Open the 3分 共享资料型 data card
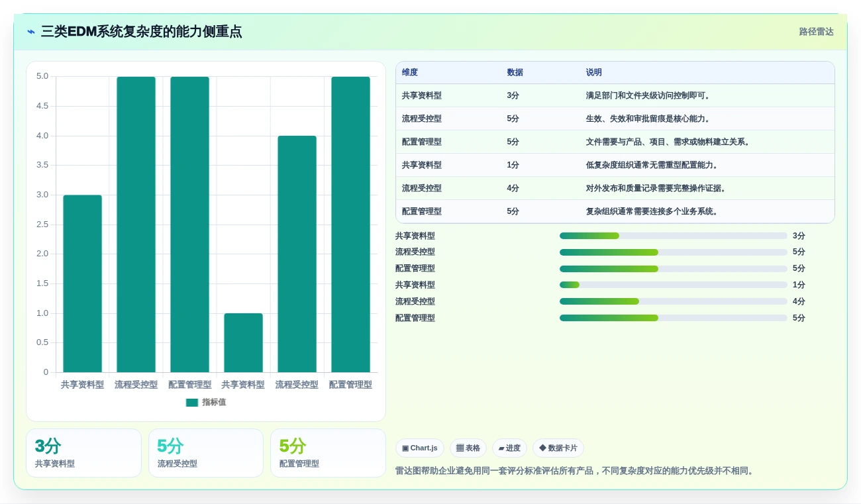Screen dimensions: 861x504 click(x=83, y=453)
